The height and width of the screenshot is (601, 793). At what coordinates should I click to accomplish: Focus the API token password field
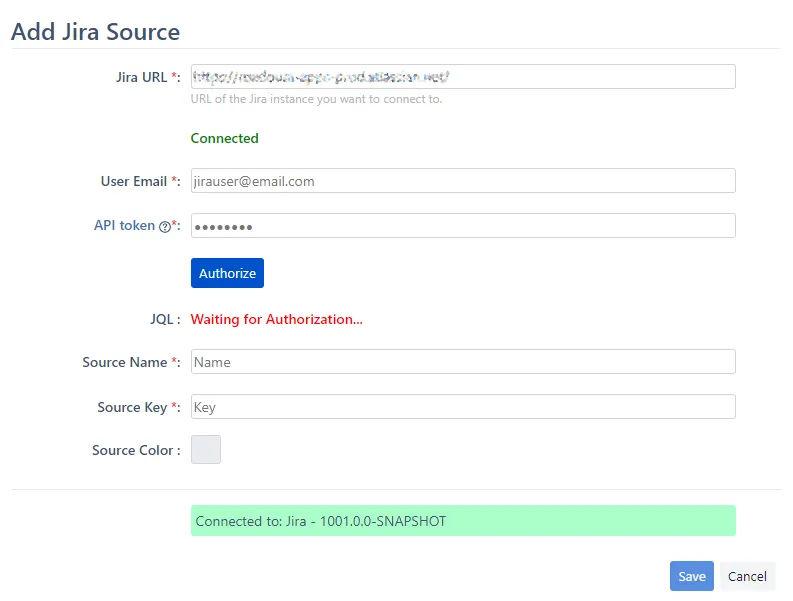[463, 226]
